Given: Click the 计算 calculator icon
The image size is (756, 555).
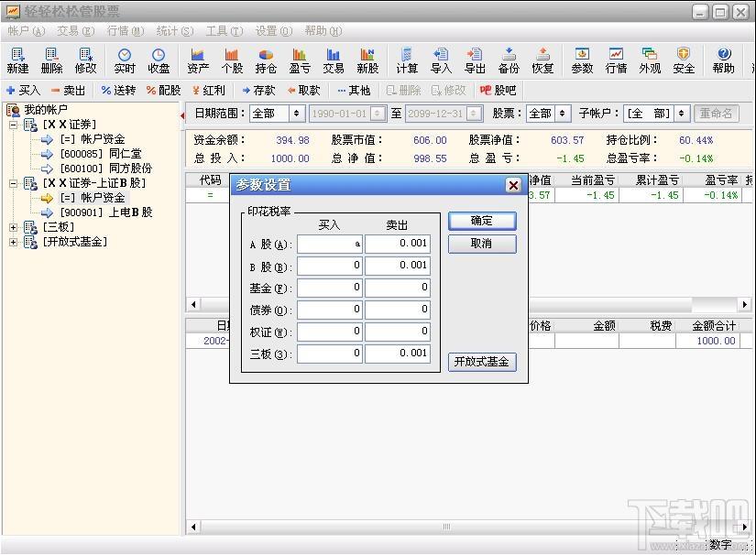Looking at the screenshot, I should tap(407, 60).
